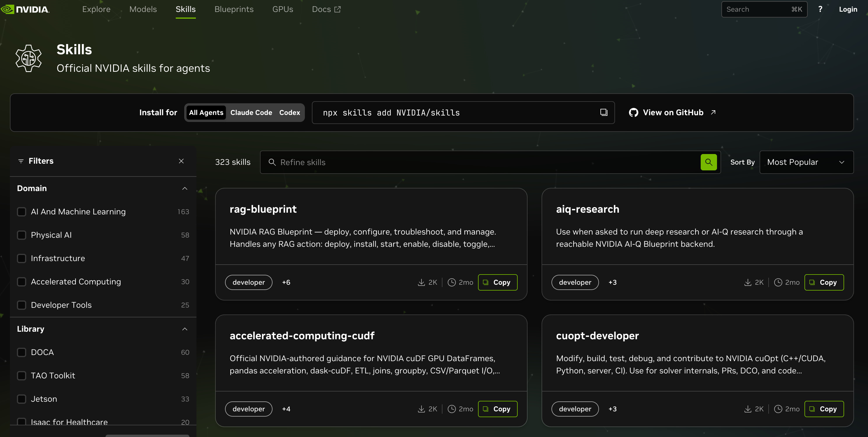868x437 pixels.
Task: Copy the npx install command icon
Action: pyautogui.click(x=603, y=112)
